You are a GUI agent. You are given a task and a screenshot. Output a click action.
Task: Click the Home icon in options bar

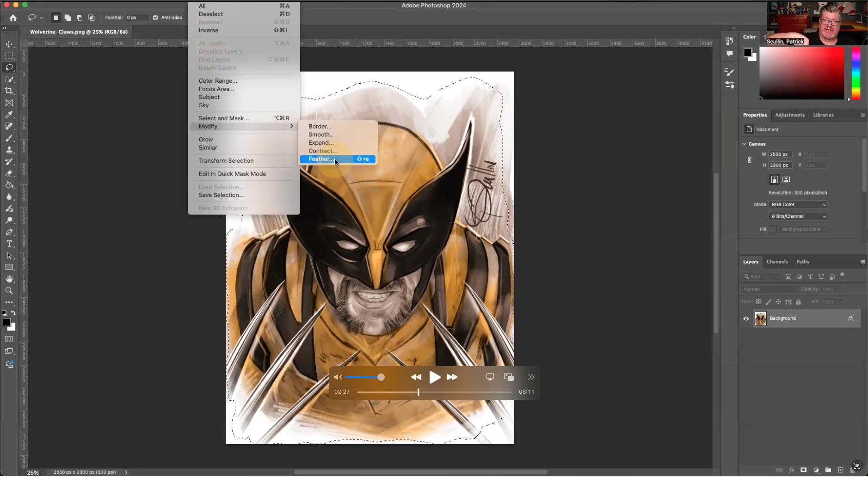tap(13, 18)
